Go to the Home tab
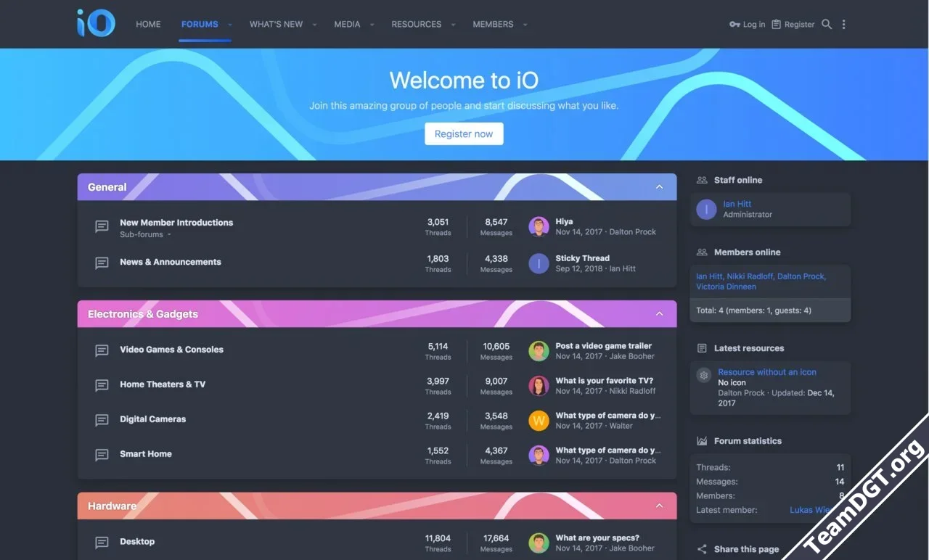 pyautogui.click(x=148, y=25)
